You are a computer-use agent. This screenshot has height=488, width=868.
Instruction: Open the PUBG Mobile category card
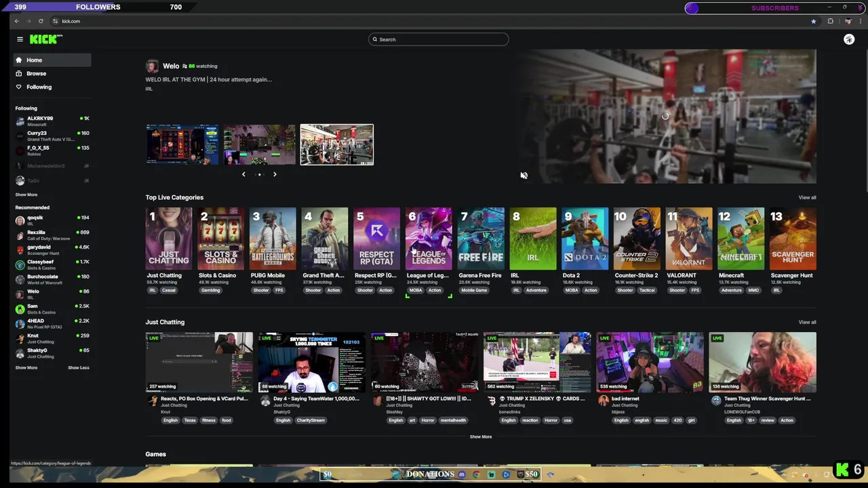[x=273, y=239]
